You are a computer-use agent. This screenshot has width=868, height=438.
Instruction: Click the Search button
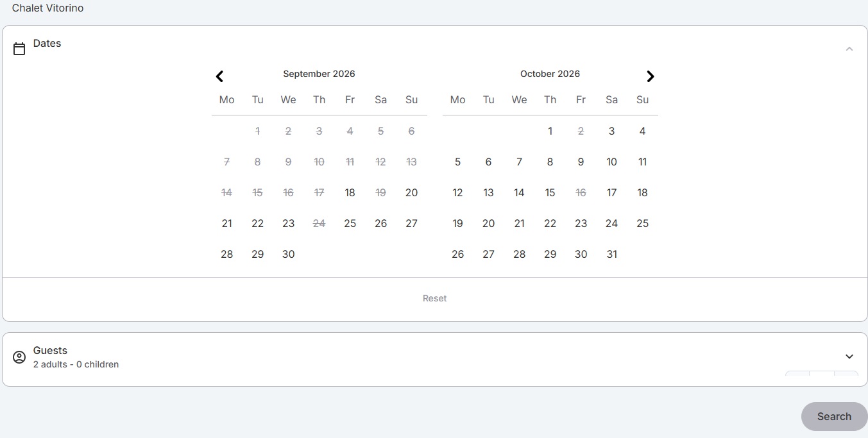(834, 416)
